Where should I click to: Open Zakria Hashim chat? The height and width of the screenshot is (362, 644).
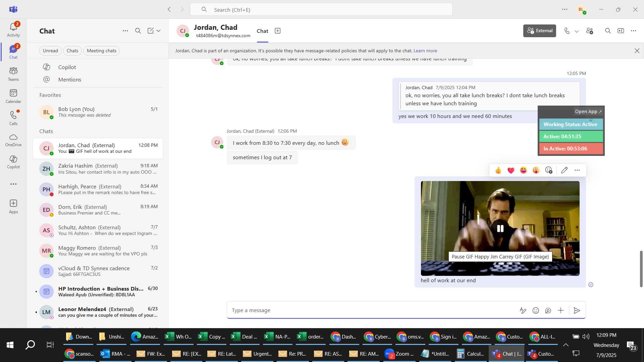[x=98, y=169]
